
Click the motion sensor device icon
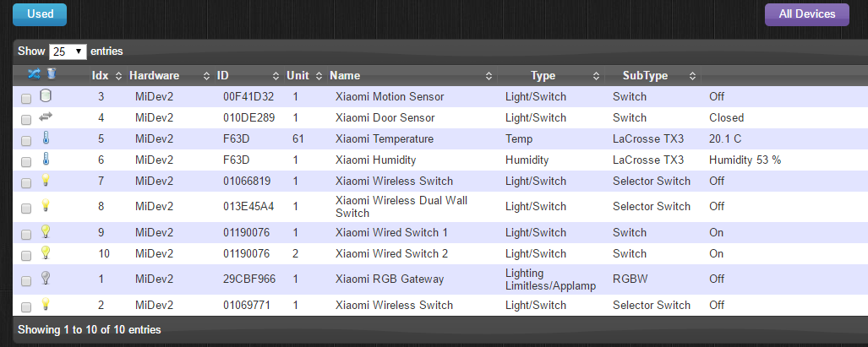[46, 95]
